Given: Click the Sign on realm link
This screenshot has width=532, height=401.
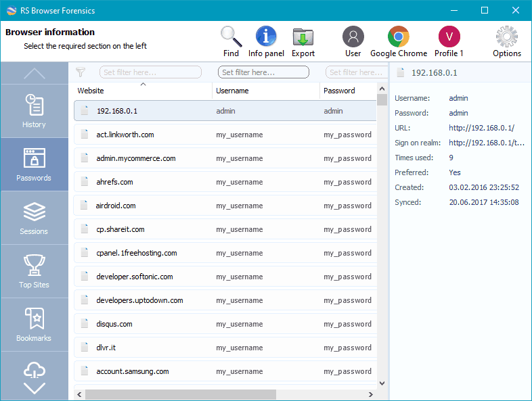Looking at the screenshot, I should pos(487,143).
